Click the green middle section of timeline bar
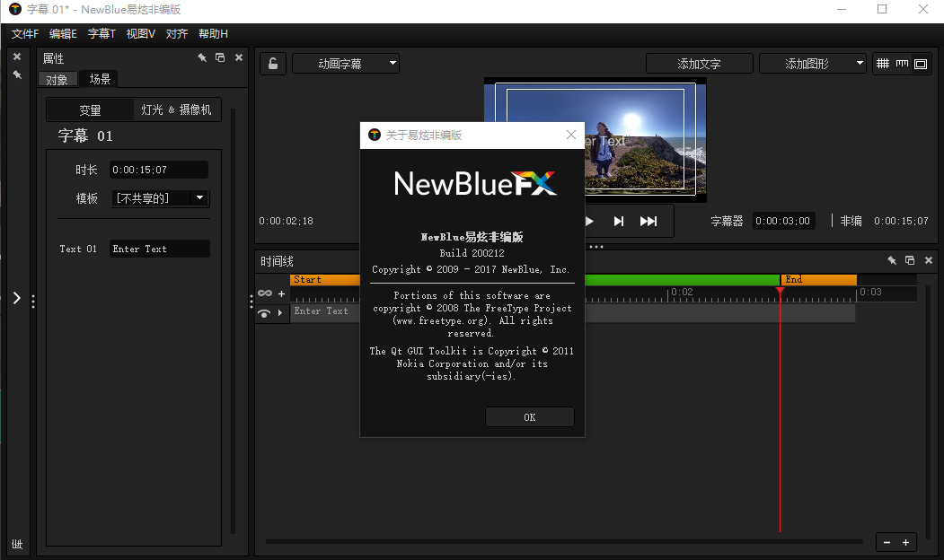Viewport: 944px width, 560px height. [x=682, y=280]
